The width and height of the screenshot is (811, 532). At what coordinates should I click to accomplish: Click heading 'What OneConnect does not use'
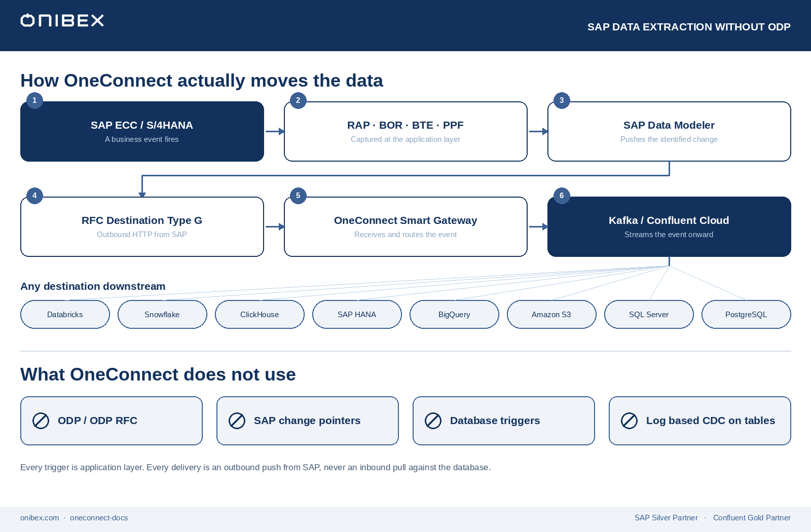pyautogui.click(x=158, y=374)
